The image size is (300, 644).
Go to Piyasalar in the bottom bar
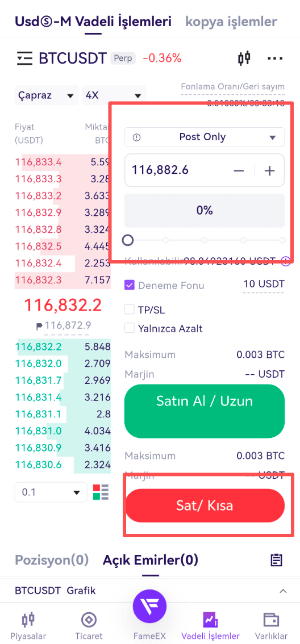pyautogui.click(x=28, y=626)
